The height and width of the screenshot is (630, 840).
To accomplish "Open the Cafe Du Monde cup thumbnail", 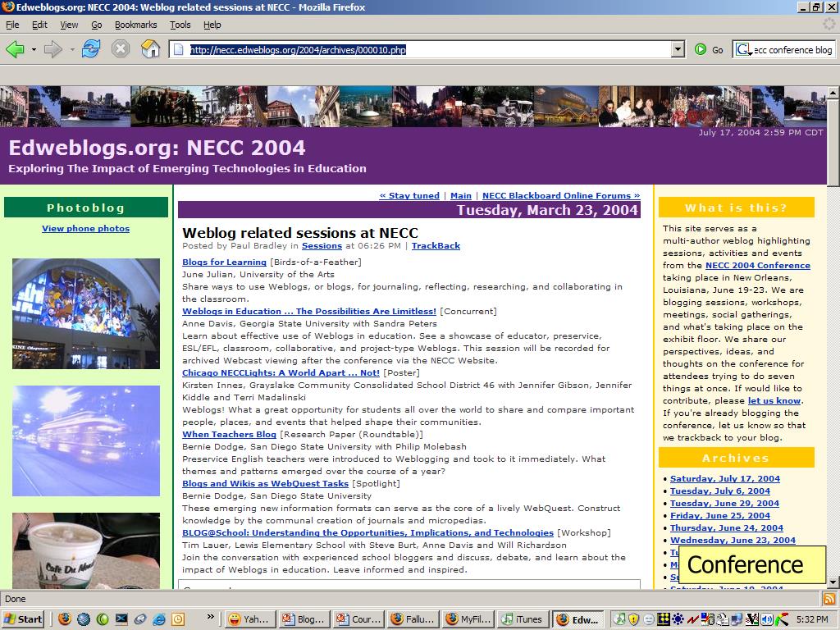I will pyautogui.click(x=86, y=550).
